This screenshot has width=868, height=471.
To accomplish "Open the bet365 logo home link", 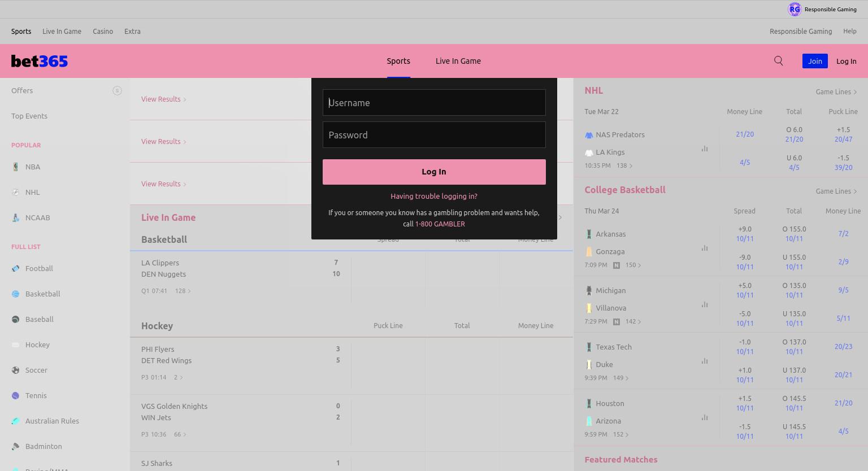I will tap(40, 61).
